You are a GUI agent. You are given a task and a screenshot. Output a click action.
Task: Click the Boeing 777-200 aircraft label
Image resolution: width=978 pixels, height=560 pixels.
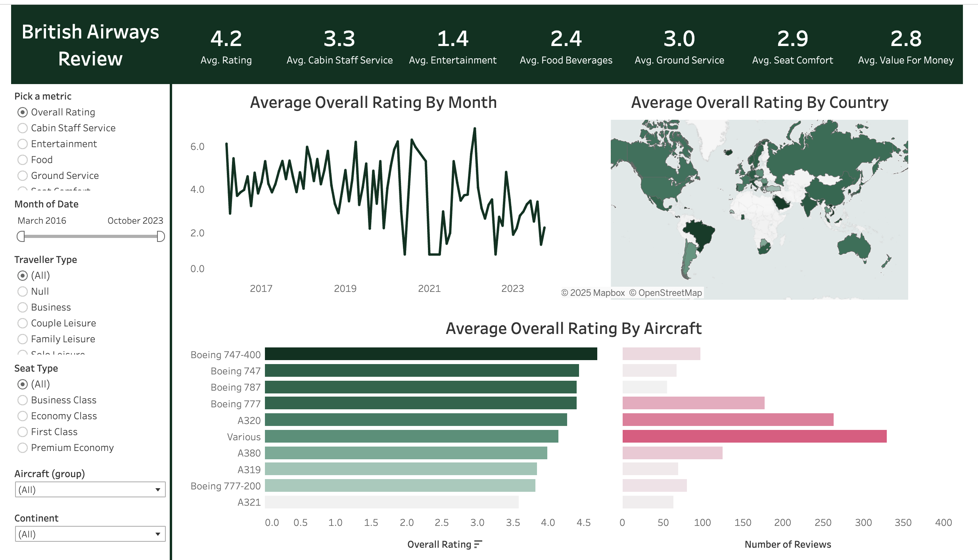(226, 486)
